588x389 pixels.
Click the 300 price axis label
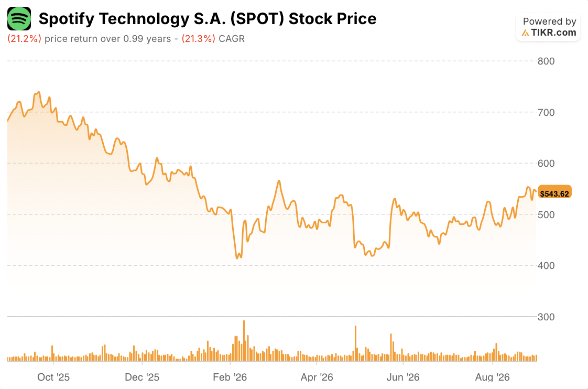click(x=546, y=317)
